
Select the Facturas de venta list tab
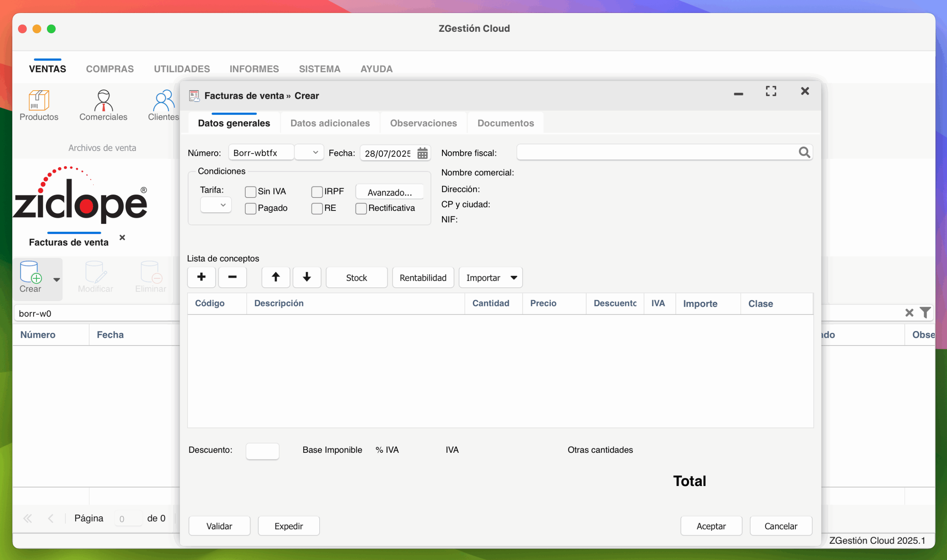click(69, 242)
